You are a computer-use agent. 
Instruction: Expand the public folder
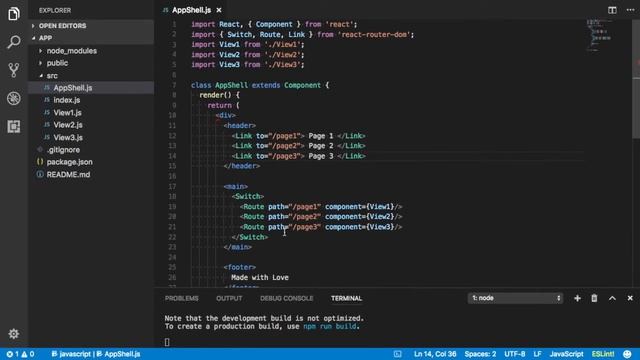pyautogui.click(x=57, y=63)
